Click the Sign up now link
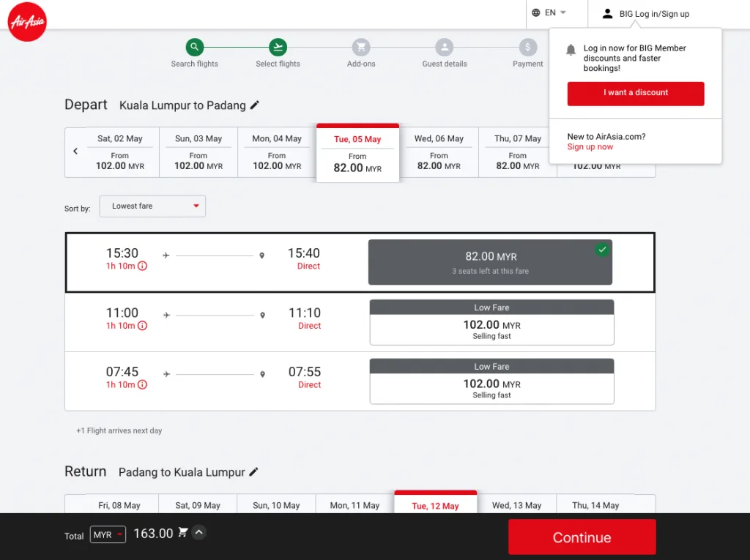The image size is (750, 560). click(590, 147)
